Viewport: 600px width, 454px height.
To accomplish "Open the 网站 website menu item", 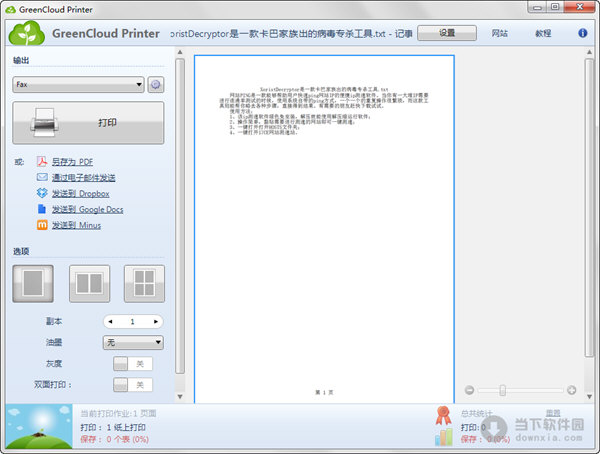I will [x=499, y=33].
